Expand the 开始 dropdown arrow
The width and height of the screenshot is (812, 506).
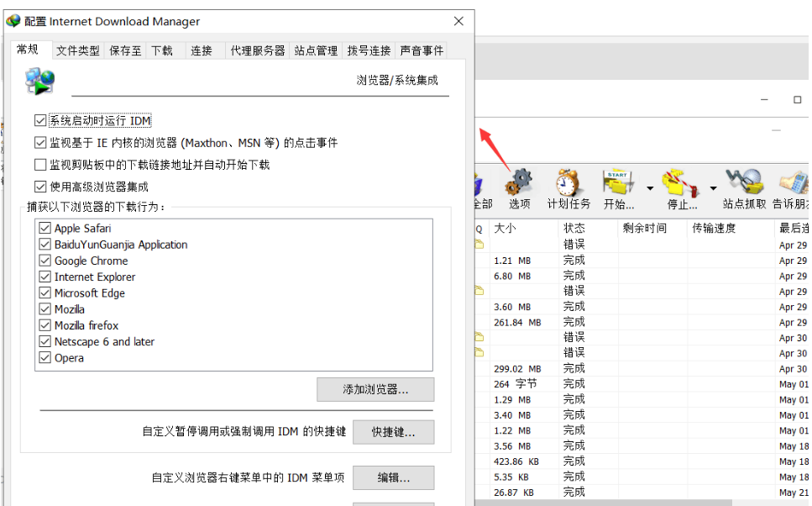point(650,188)
